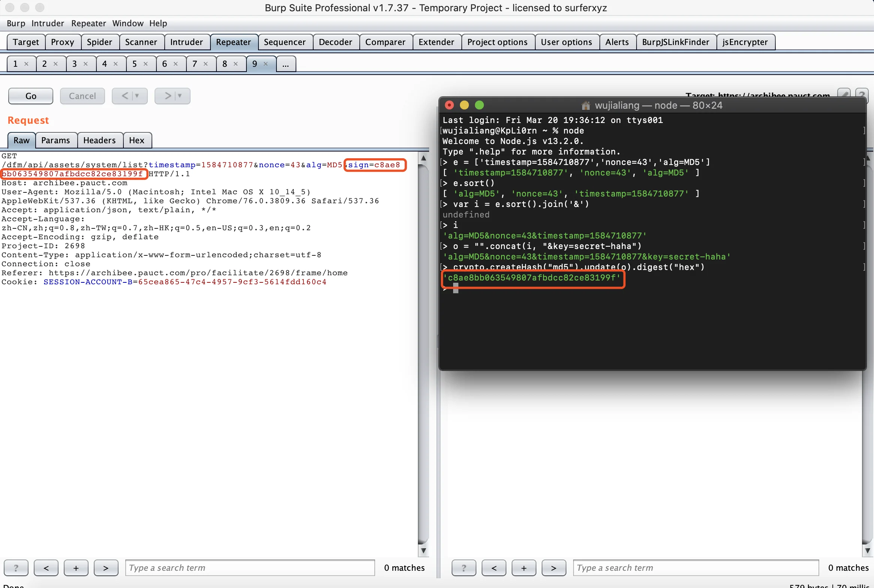
Task: Select the Params request view
Action: pyautogui.click(x=56, y=140)
